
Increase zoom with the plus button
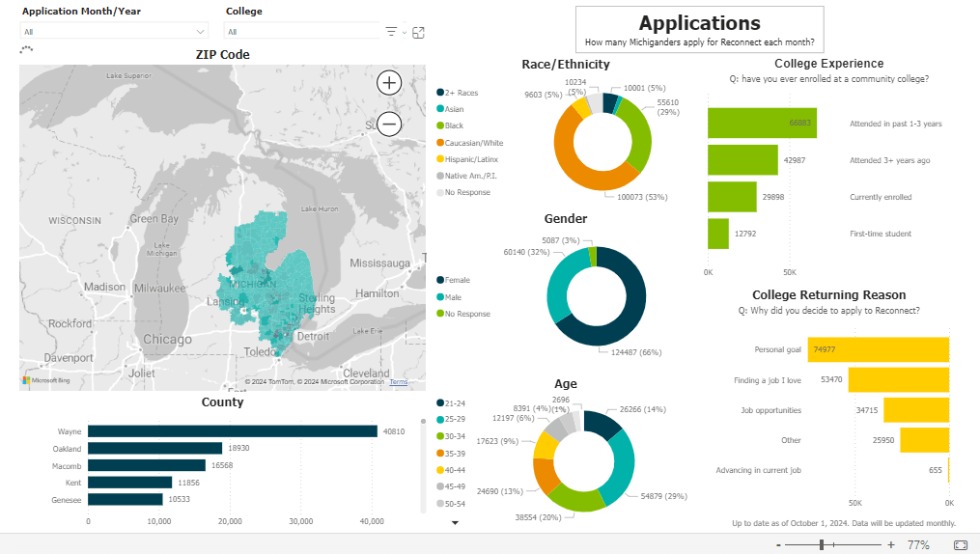pyautogui.click(x=890, y=545)
